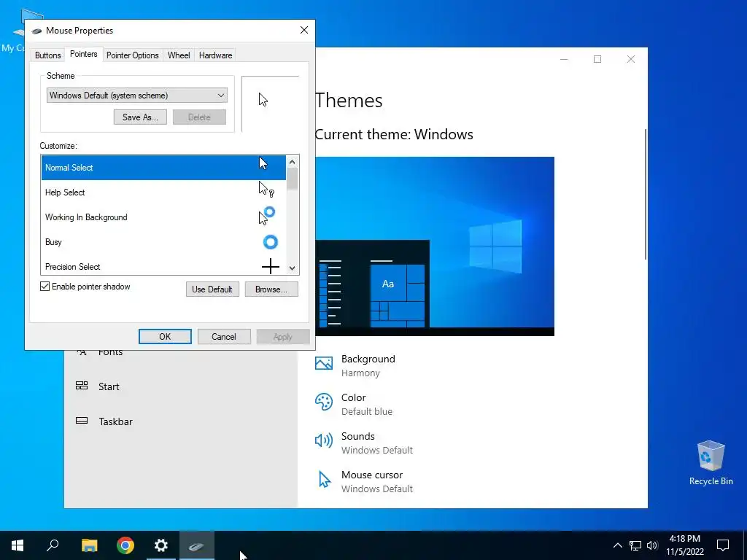
Task: Click the Color palette icon
Action: [x=324, y=402]
